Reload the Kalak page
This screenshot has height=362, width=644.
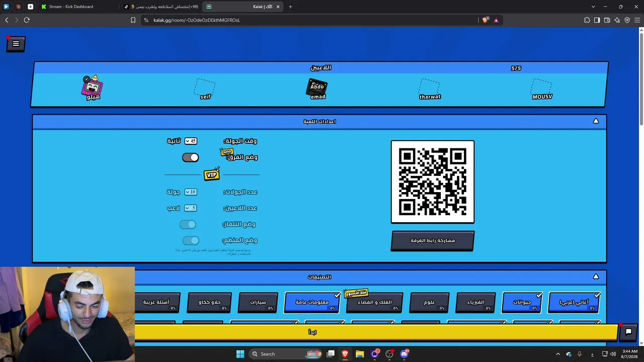point(27,20)
